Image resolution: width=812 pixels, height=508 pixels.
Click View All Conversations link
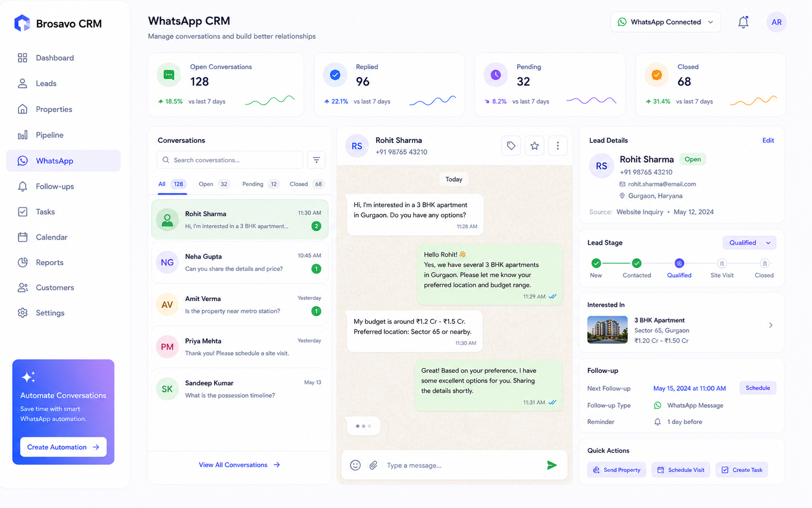pyautogui.click(x=240, y=465)
